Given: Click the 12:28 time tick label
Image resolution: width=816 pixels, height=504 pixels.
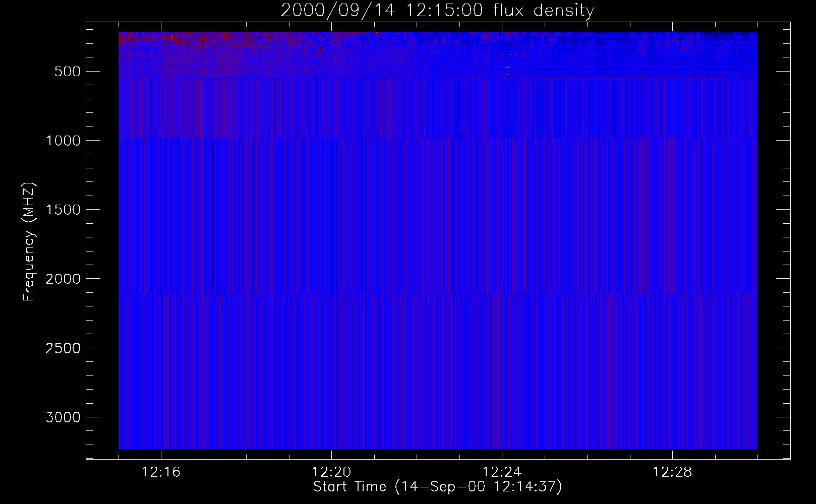Looking at the screenshot, I should [672, 472].
